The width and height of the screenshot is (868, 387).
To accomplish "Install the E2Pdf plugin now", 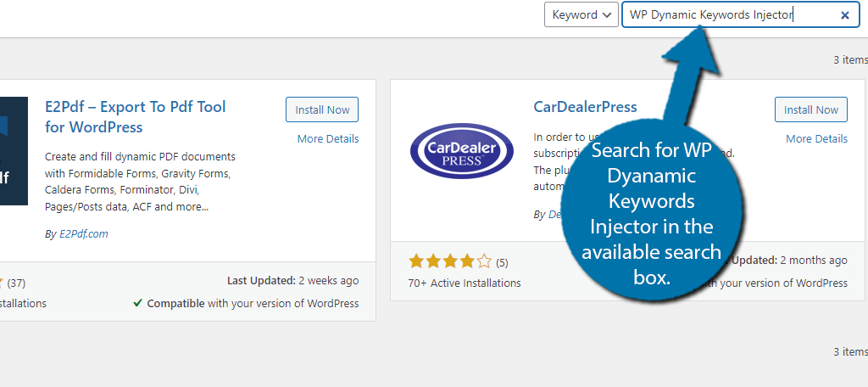I will [x=322, y=109].
